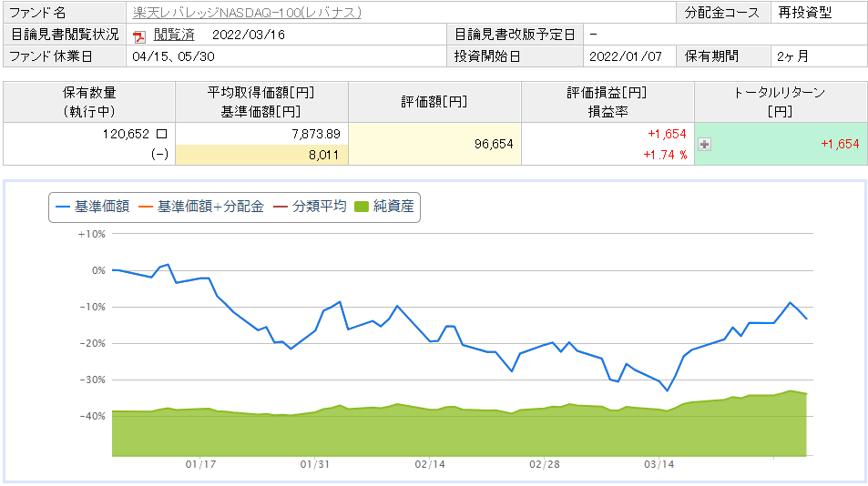Click the 2022/01/07 investment start date

626,56
